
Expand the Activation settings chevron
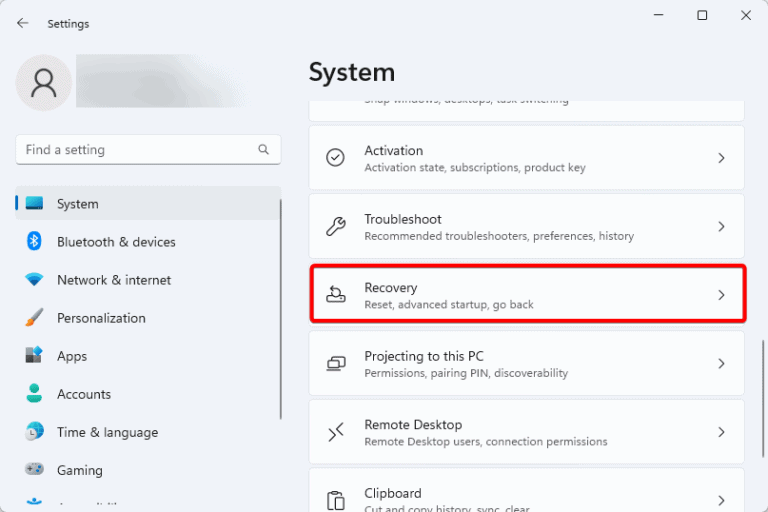point(721,158)
